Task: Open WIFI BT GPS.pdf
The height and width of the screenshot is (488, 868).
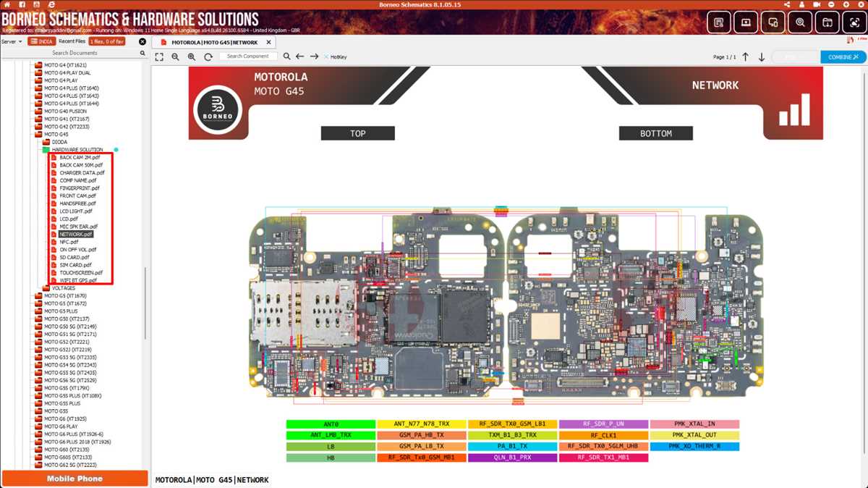Action: point(78,280)
